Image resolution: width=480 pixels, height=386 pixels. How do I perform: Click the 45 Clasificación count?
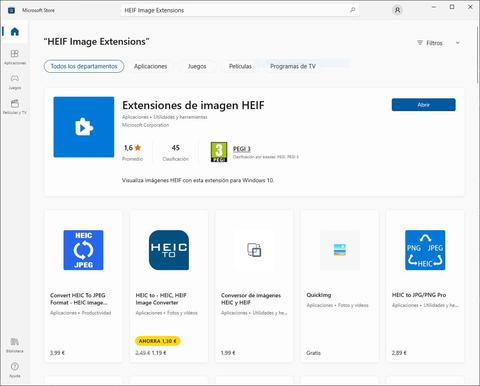(x=175, y=148)
